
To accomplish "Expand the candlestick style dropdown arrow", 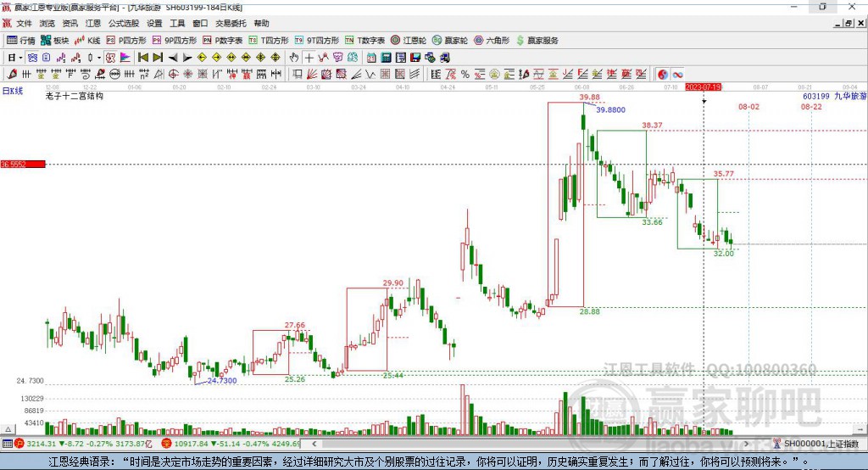I will 99,58.
